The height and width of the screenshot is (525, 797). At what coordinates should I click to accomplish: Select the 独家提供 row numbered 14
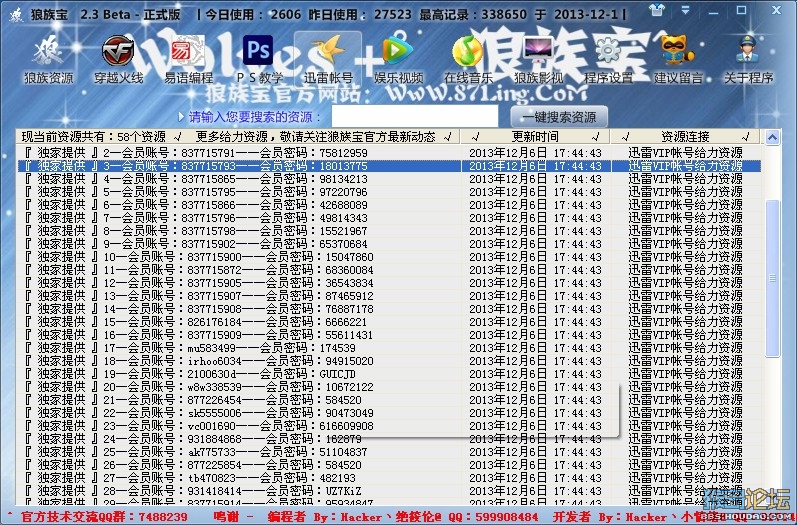pos(389,309)
